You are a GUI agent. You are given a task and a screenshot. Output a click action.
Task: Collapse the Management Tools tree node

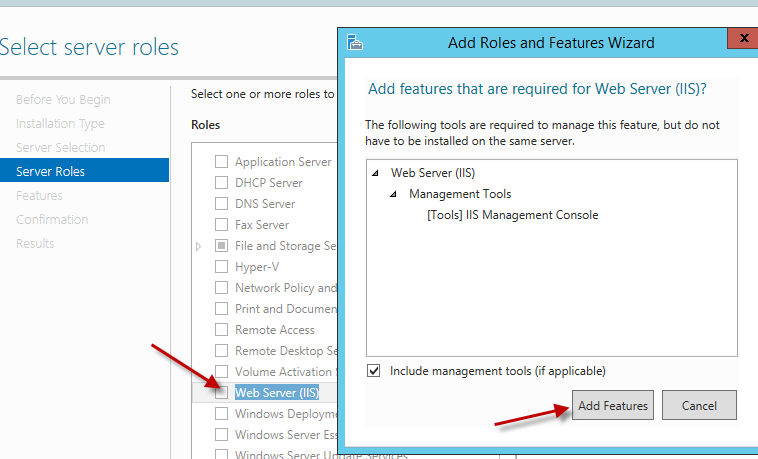[x=394, y=194]
